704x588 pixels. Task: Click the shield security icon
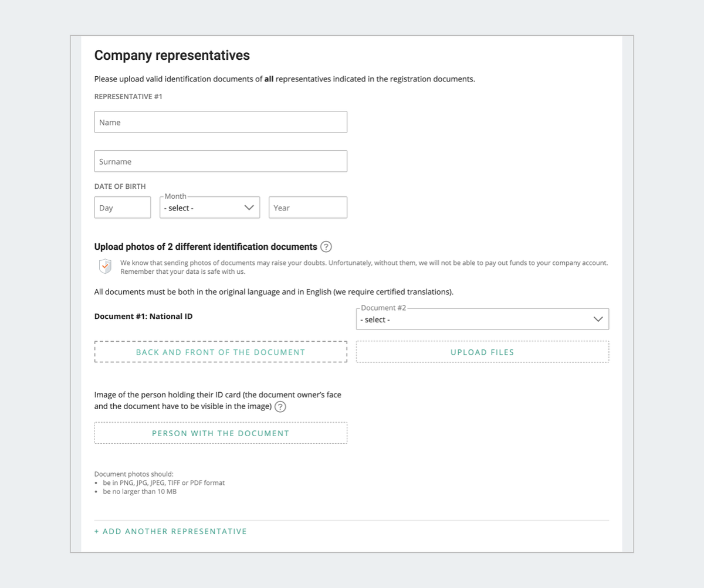tap(104, 267)
